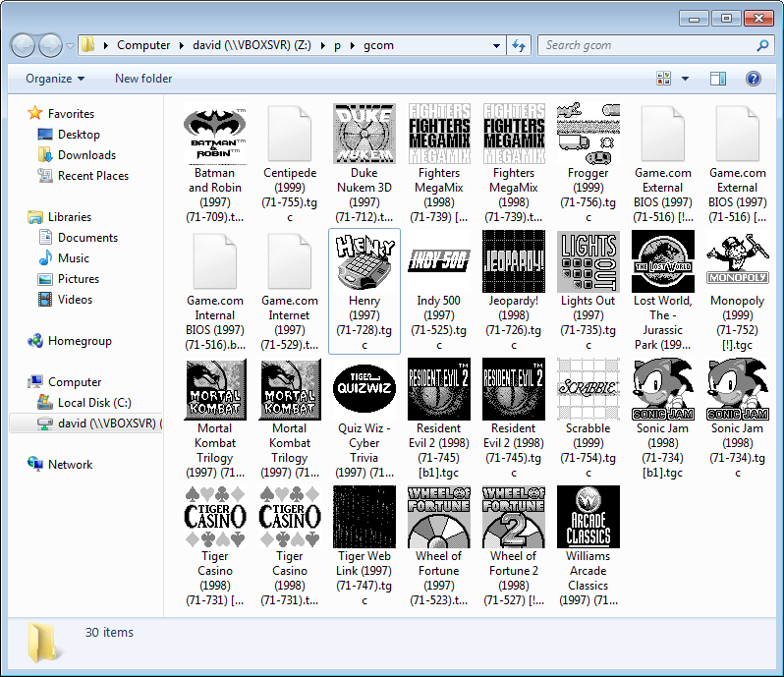
Task: Click the folder icon in details pane
Action: [44, 643]
